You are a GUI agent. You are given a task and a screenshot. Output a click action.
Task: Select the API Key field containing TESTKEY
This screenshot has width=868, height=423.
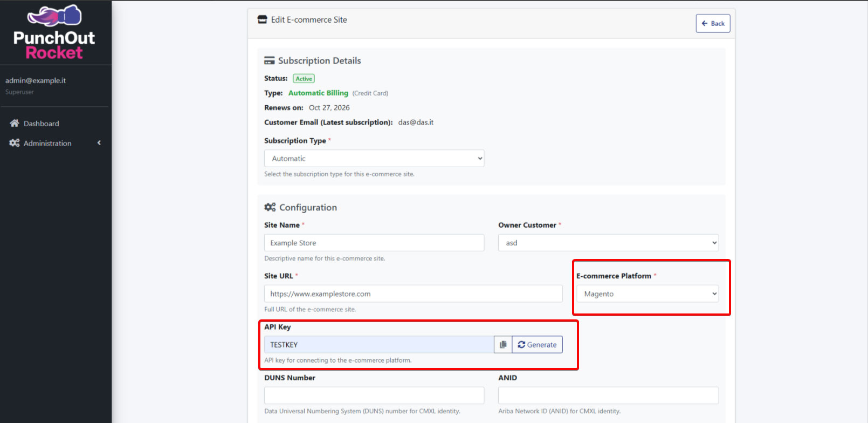pyautogui.click(x=378, y=345)
